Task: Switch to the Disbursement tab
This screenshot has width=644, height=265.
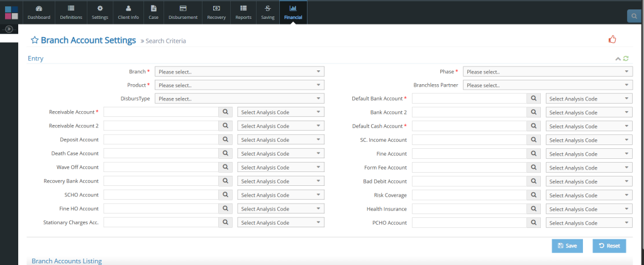Action: [183, 13]
